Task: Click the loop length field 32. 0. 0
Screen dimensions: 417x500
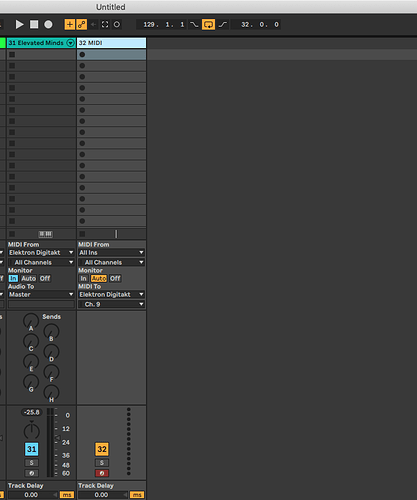Action: (256, 24)
